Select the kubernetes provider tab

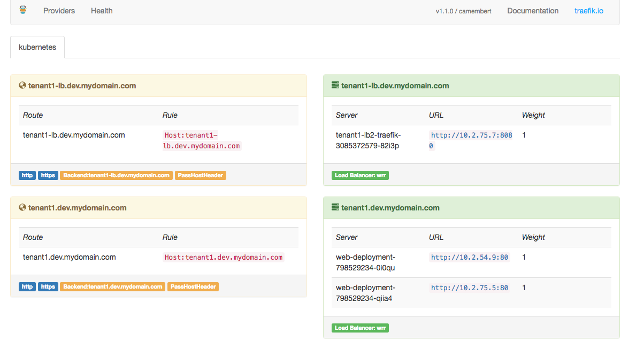point(37,47)
